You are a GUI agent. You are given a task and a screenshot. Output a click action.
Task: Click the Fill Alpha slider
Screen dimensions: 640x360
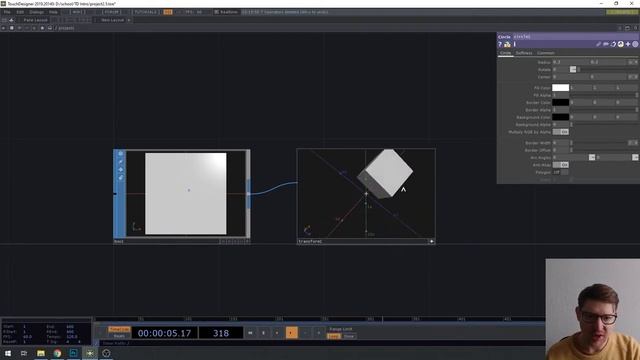coord(604,95)
